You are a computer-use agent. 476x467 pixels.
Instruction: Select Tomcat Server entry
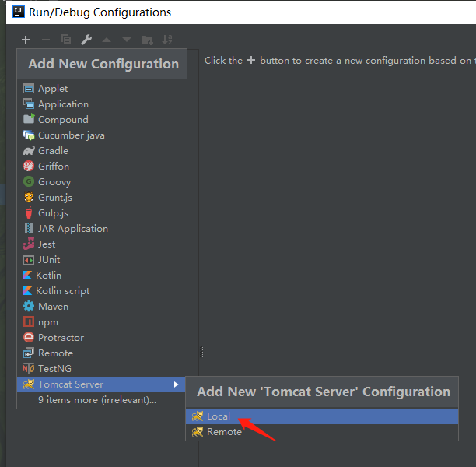coord(101,384)
